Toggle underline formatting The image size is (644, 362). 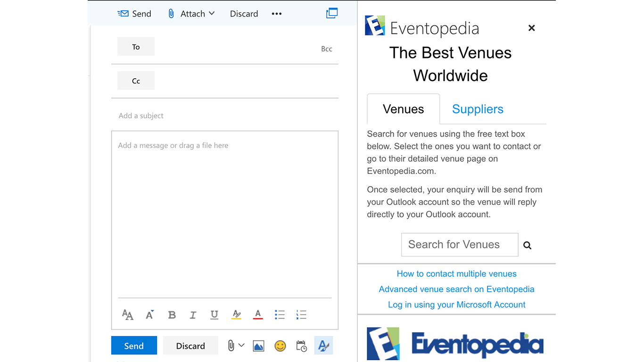coord(215,315)
